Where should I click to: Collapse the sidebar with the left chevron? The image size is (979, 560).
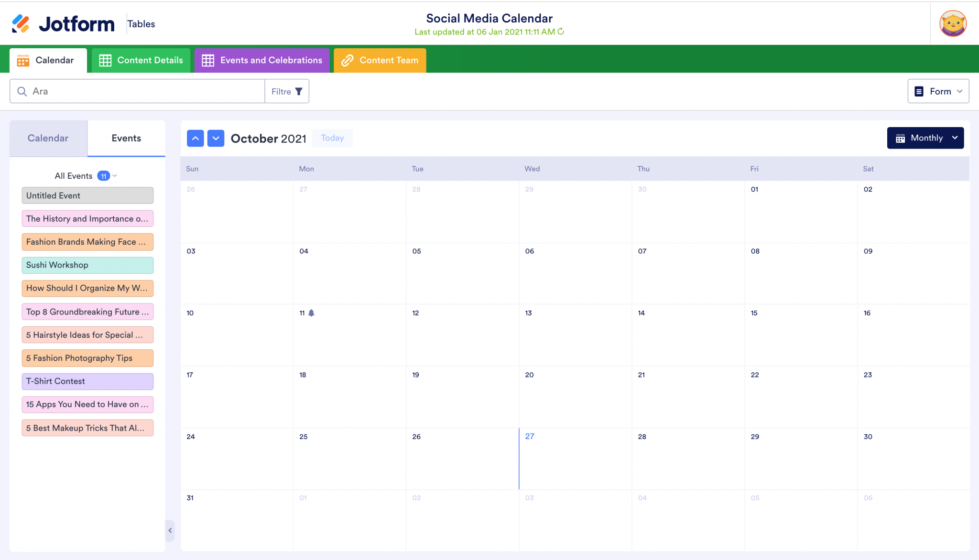[170, 530]
